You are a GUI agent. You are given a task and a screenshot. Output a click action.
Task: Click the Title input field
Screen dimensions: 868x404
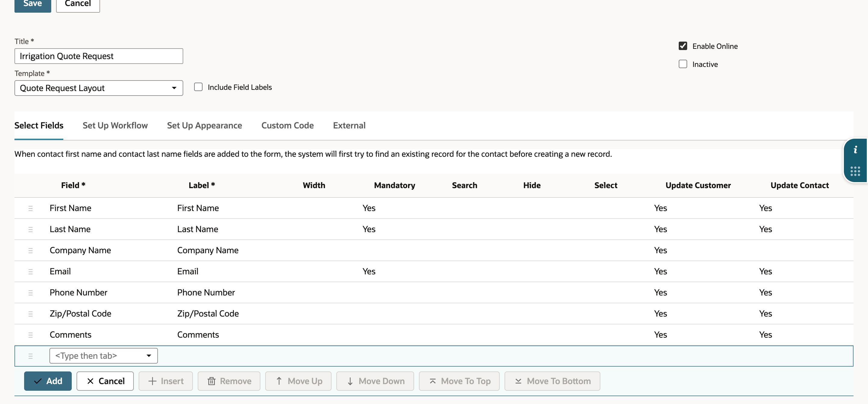click(x=99, y=56)
